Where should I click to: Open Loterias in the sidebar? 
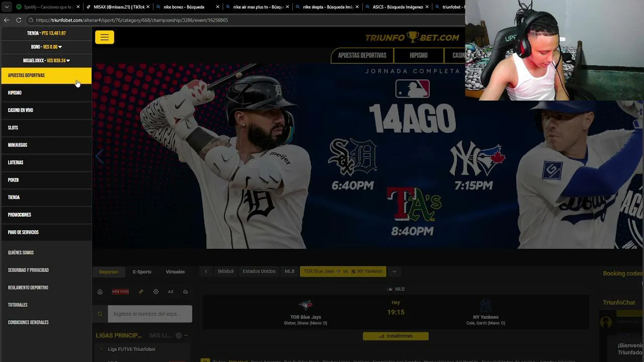click(x=46, y=162)
